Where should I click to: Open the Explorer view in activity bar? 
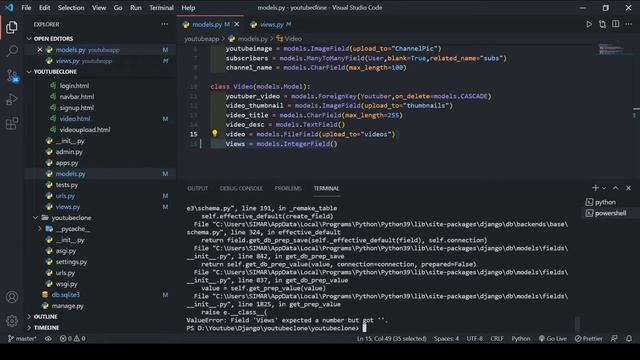tap(12, 27)
